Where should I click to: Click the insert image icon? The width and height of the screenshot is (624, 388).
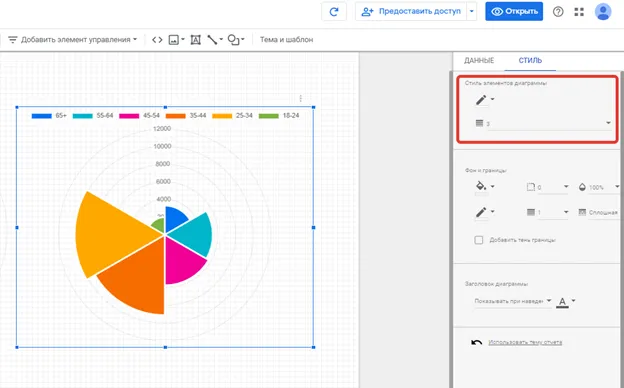click(x=174, y=40)
